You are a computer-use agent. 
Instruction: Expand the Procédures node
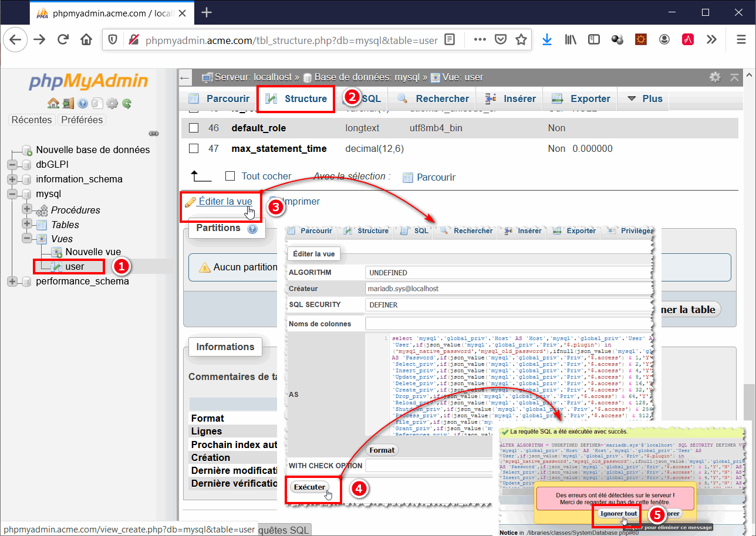point(26,209)
